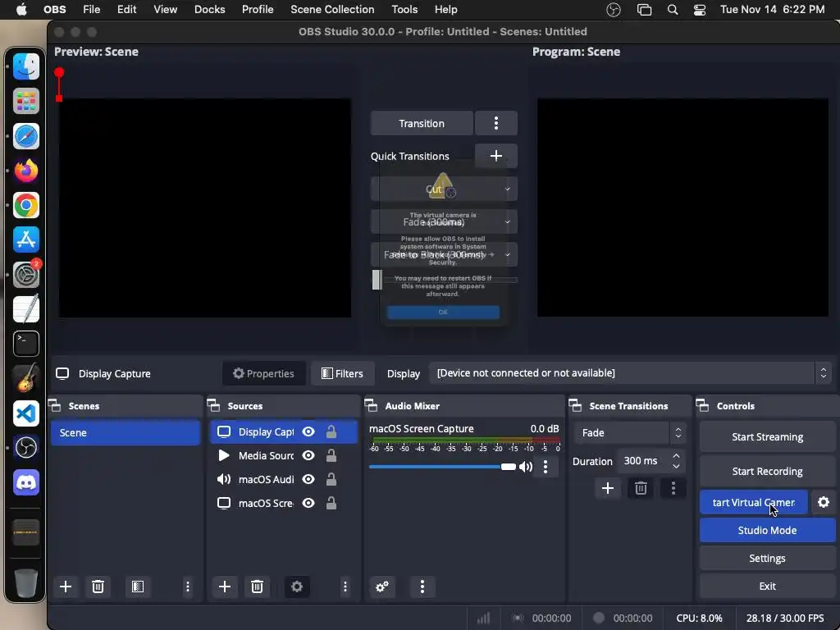Open scene filters icon in Scenes toolbar
The width and height of the screenshot is (840, 630).
tap(138, 587)
